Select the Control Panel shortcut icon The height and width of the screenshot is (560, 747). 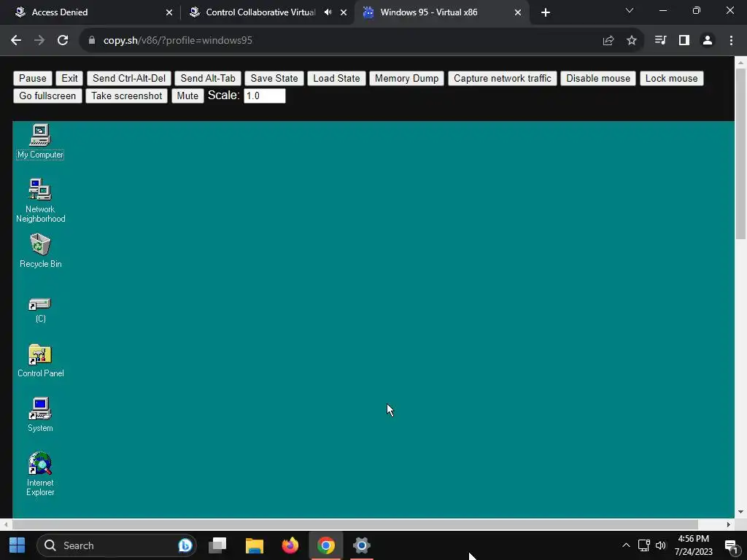(x=40, y=360)
